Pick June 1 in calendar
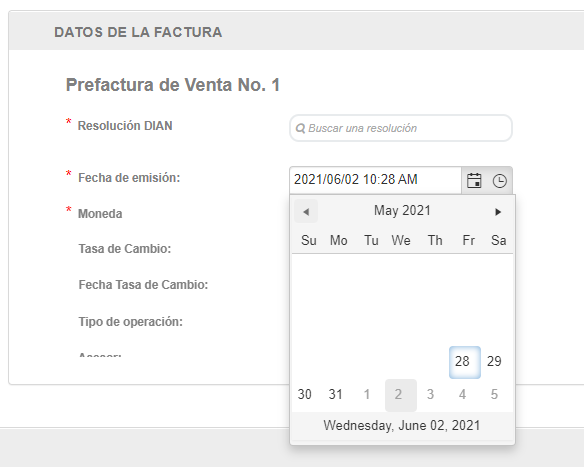 click(x=367, y=394)
